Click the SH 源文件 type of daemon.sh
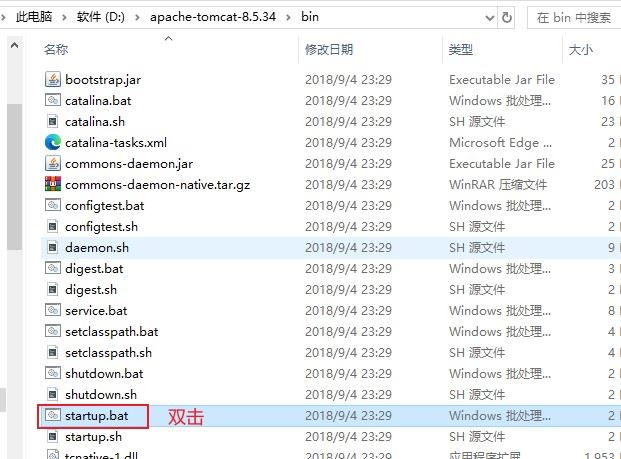This screenshot has height=459, width=621. (x=477, y=248)
